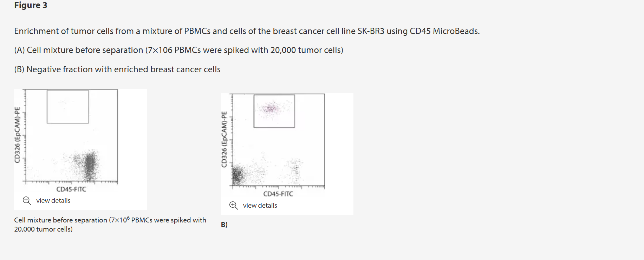This screenshot has height=260, width=644.
Task: Open "view details" for the before-separation plot
Action: (x=53, y=200)
